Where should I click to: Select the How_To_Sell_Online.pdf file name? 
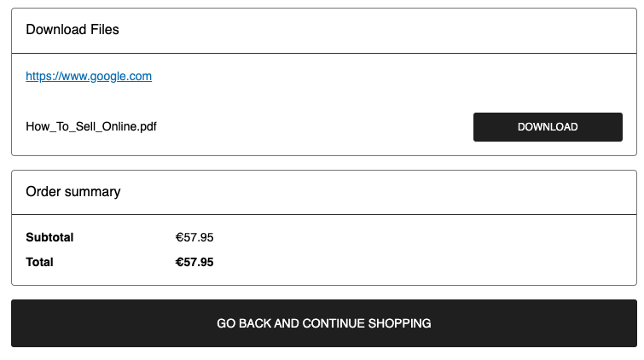[91, 127]
